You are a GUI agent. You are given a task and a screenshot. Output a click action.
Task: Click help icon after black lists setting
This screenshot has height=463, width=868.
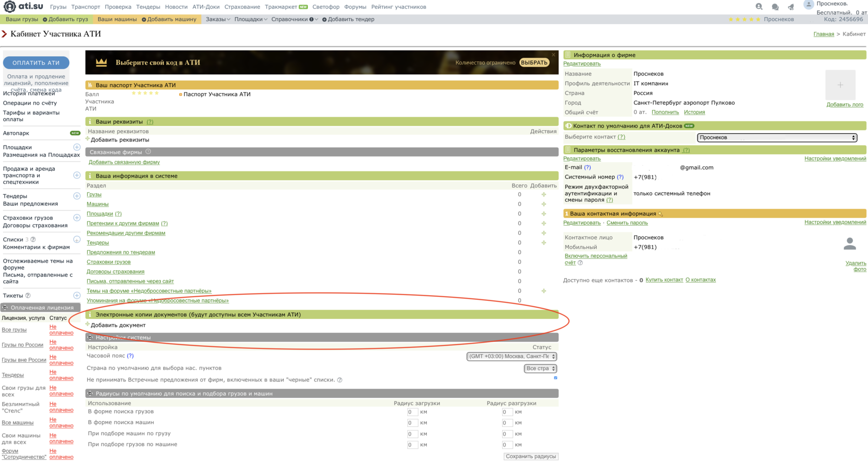tap(339, 380)
